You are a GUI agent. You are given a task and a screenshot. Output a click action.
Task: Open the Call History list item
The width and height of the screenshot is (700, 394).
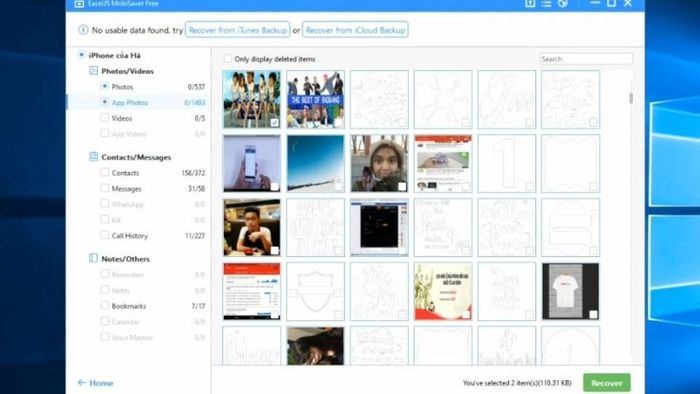[139, 236]
